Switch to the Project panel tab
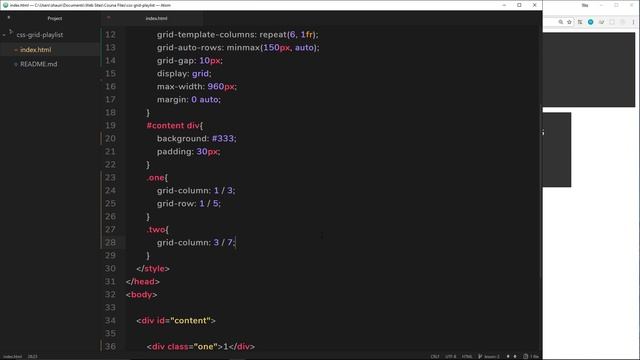 pyautogui.click(x=55, y=18)
